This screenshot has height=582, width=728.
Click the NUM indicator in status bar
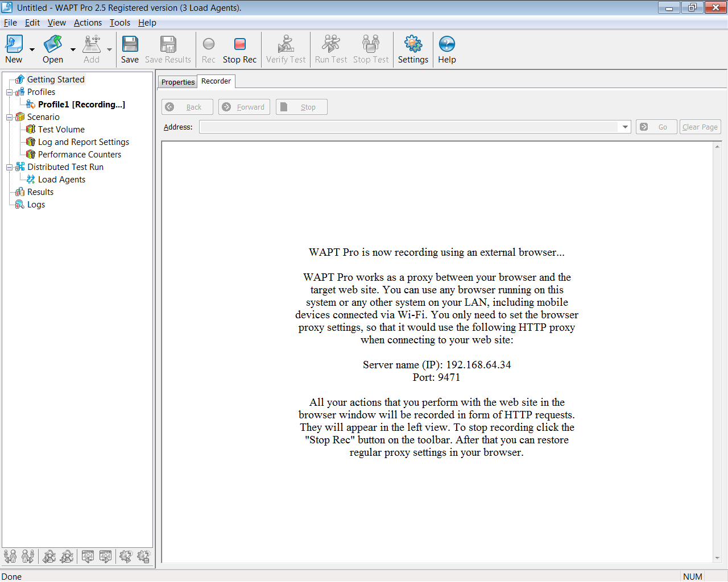point(692,576)
